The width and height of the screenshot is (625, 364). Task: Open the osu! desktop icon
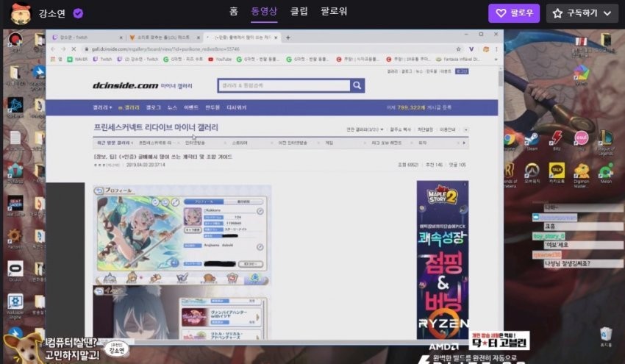point(581,140)
